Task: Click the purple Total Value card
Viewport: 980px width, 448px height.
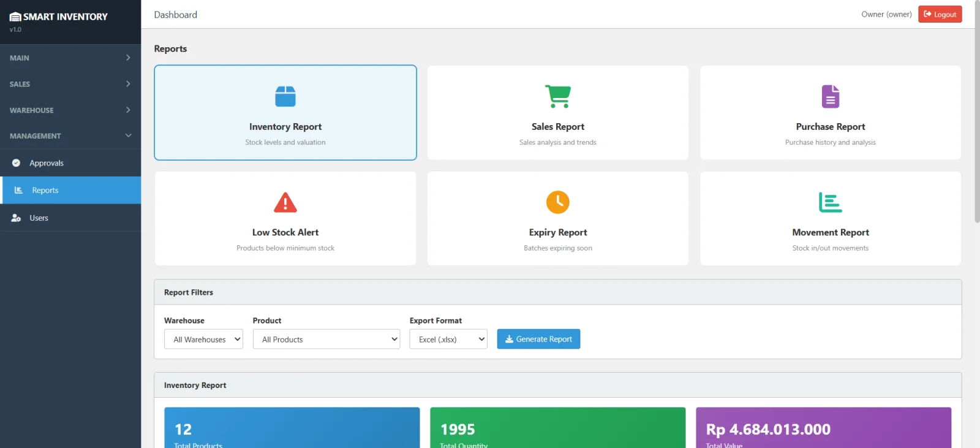Action: click(x=823, y=429)
